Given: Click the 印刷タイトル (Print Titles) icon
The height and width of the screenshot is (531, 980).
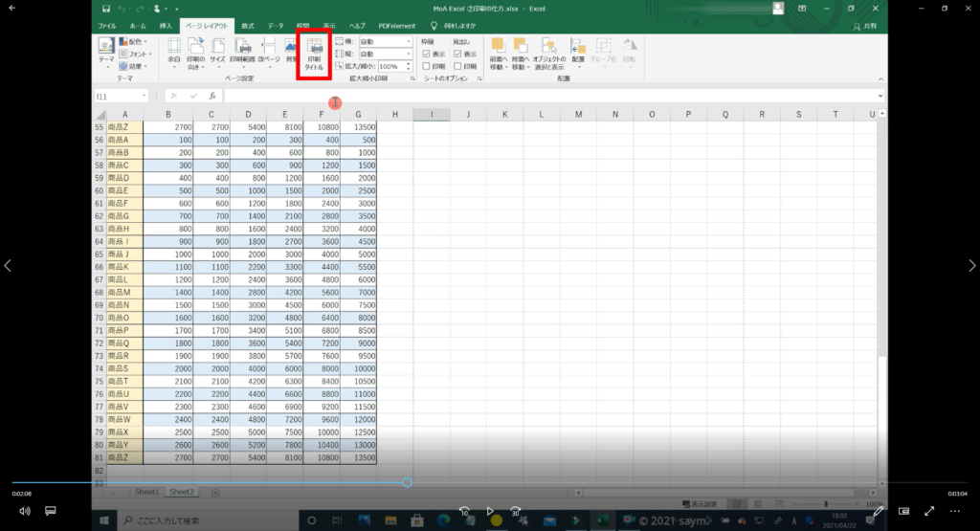Looking at the screenshot, I should [314, 54].
